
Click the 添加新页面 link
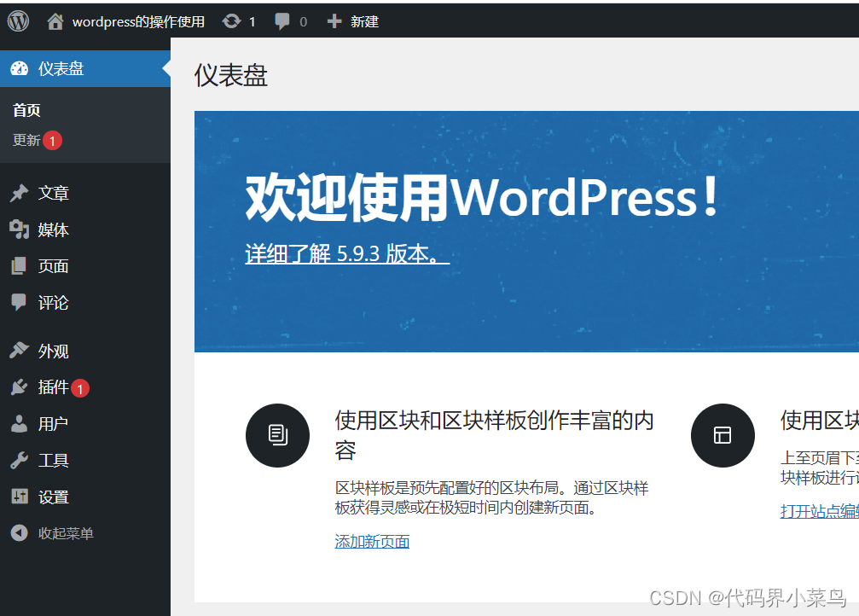click(x=372, y=542)
